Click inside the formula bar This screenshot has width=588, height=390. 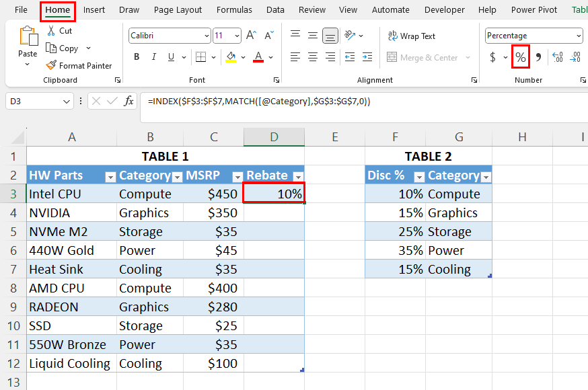click(364, 107)
